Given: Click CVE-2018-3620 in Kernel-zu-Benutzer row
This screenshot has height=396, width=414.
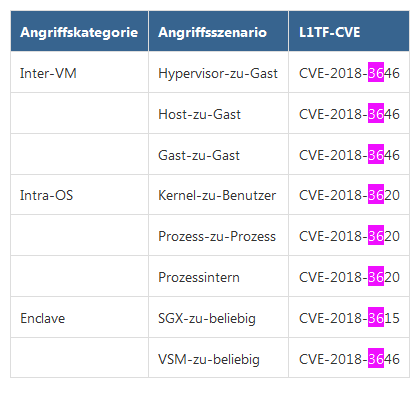Looking at the screenshot, I should point(349,195).
